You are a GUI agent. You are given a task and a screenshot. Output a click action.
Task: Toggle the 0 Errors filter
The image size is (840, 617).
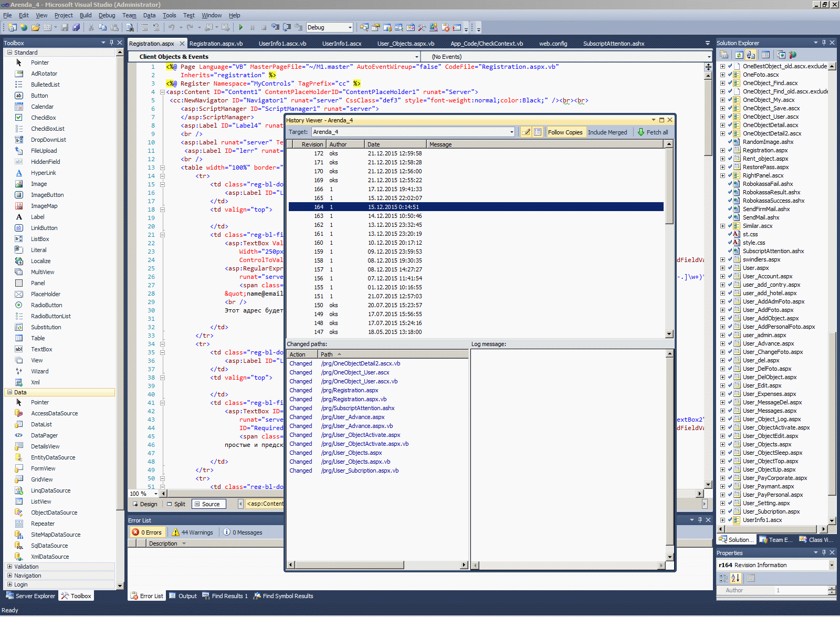[148, 532]
